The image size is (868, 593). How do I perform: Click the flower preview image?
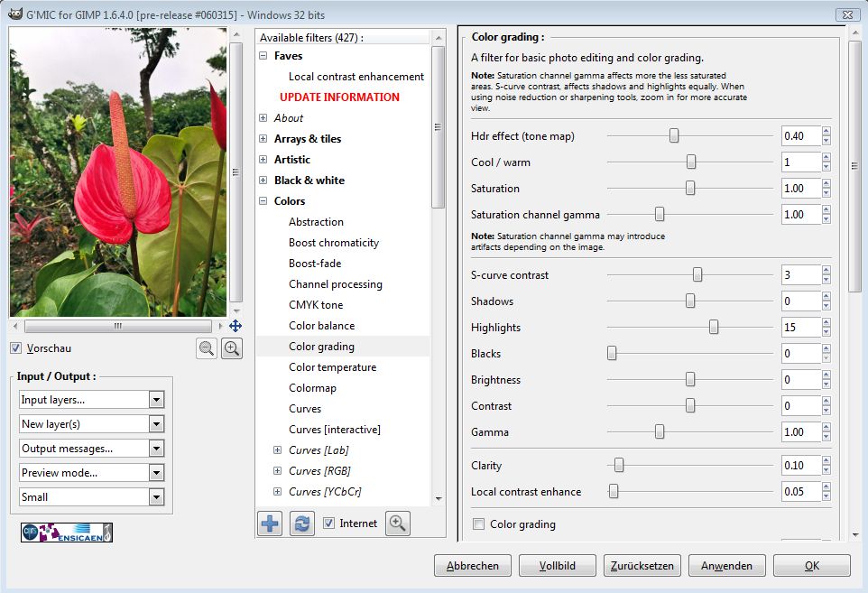118,172
